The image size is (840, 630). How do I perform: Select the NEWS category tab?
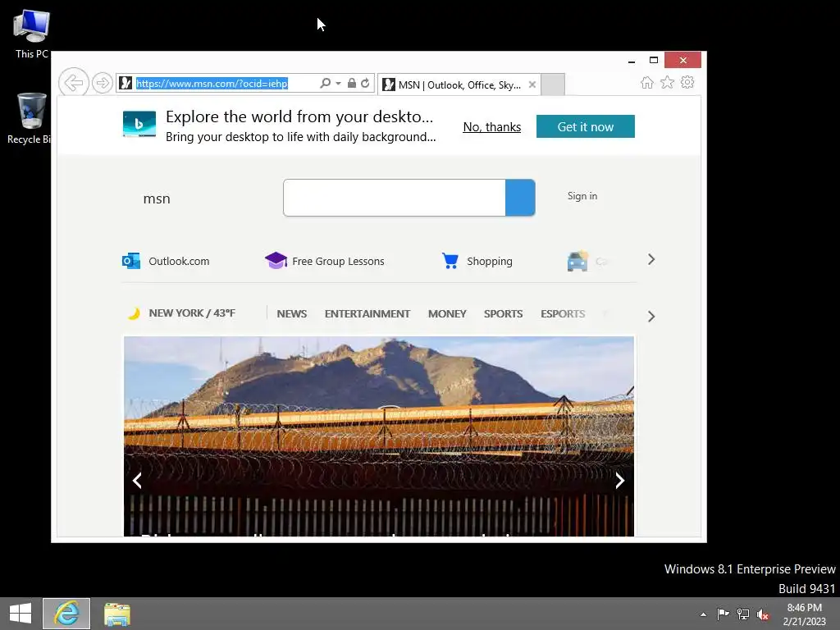292,314
